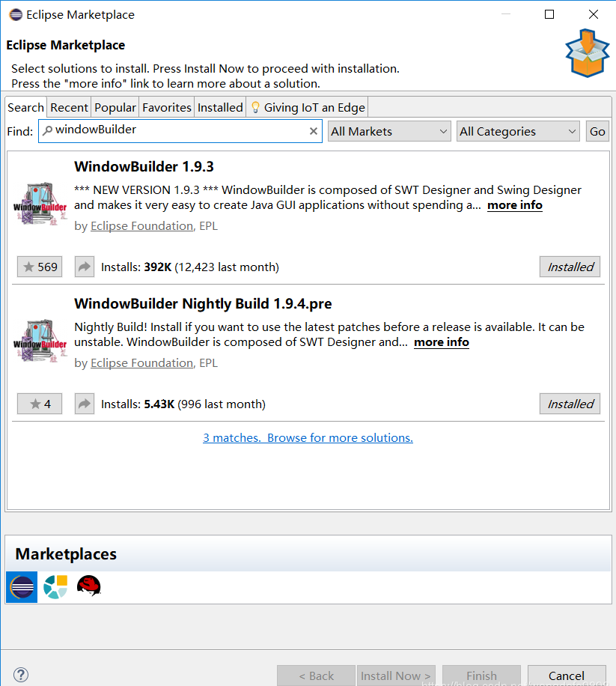The image size is (616, 686).
Task: Switch to the Search tab
Action: point(25,107)
